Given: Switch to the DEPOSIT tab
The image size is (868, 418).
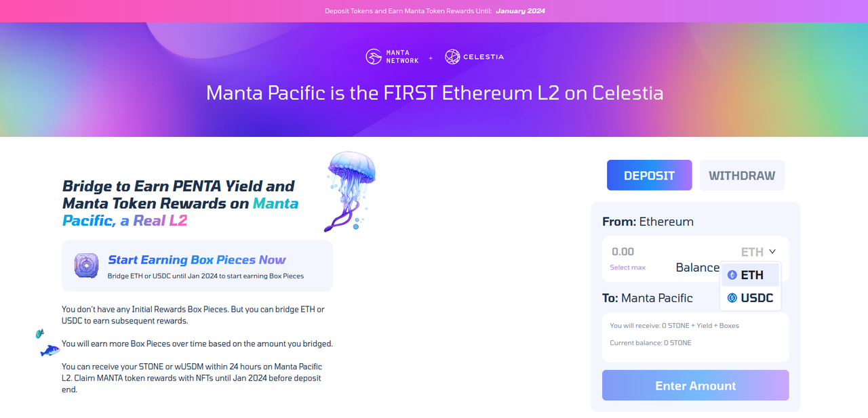Looking at the screenshot, I should tap(649, 175).
